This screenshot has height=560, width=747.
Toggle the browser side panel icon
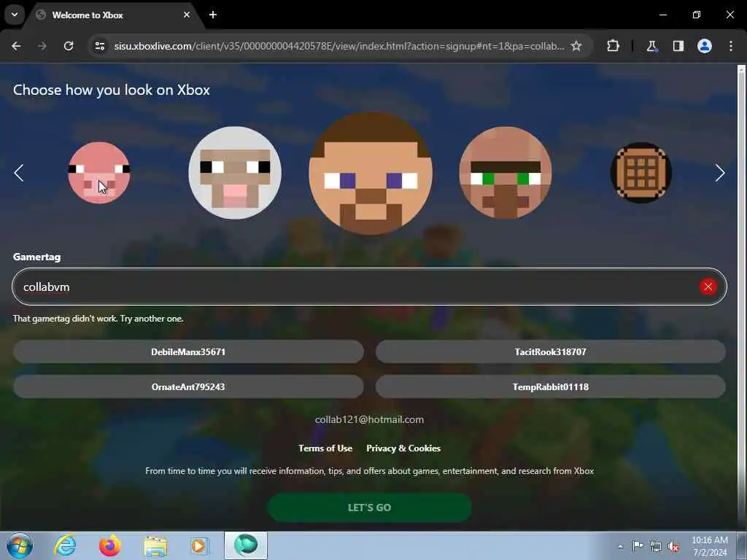pyautogui.click(x=678, y=46)
